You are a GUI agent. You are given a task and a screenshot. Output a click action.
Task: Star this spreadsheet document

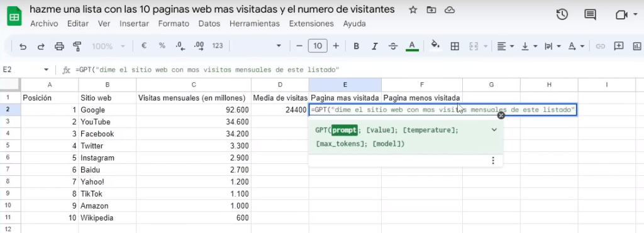[413, 10]
